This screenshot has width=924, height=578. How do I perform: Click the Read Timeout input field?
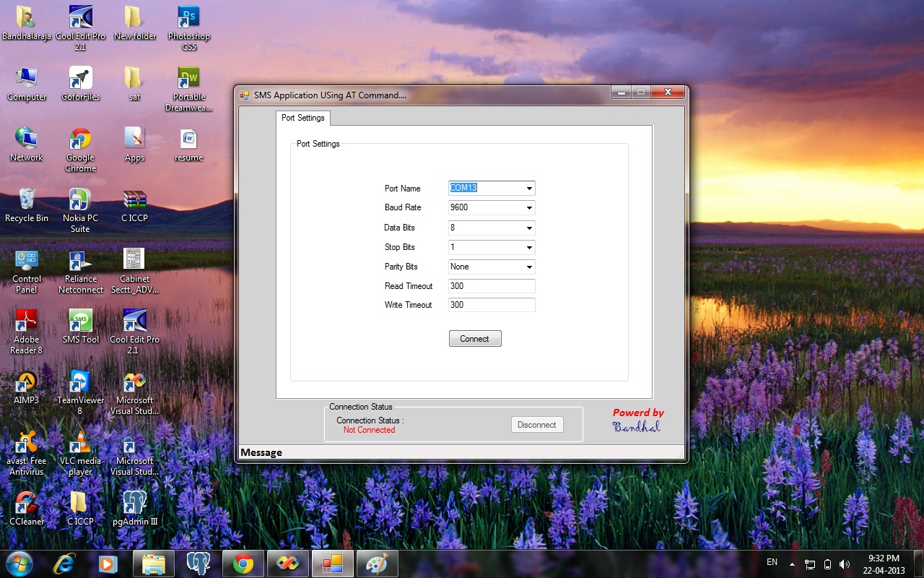click(491, 285)
